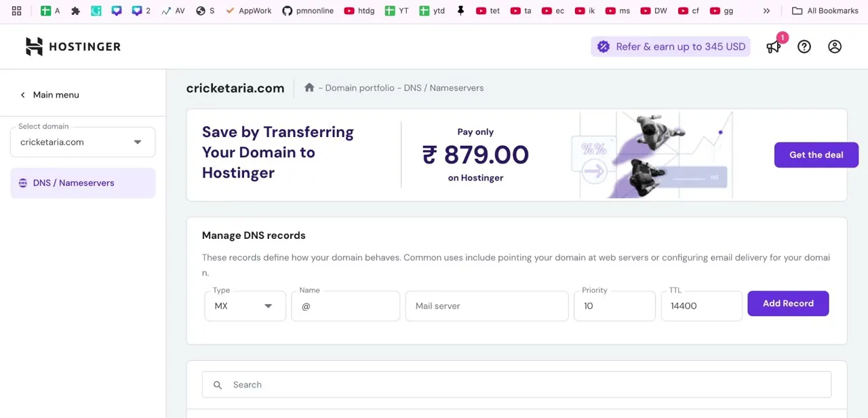
Task: Open the record Type MX dropdown
Action: click(245, 306)
